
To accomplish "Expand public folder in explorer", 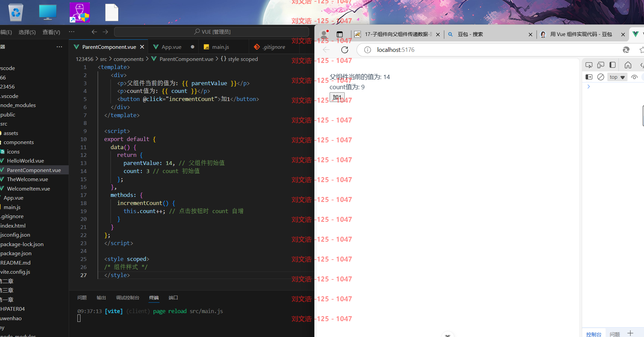I will pos(8,114).
